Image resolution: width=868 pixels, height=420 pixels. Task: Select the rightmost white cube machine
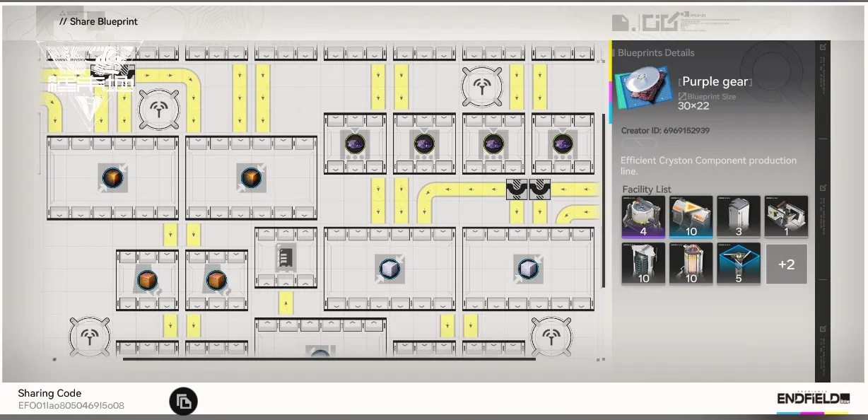click(x=528, y=269)
